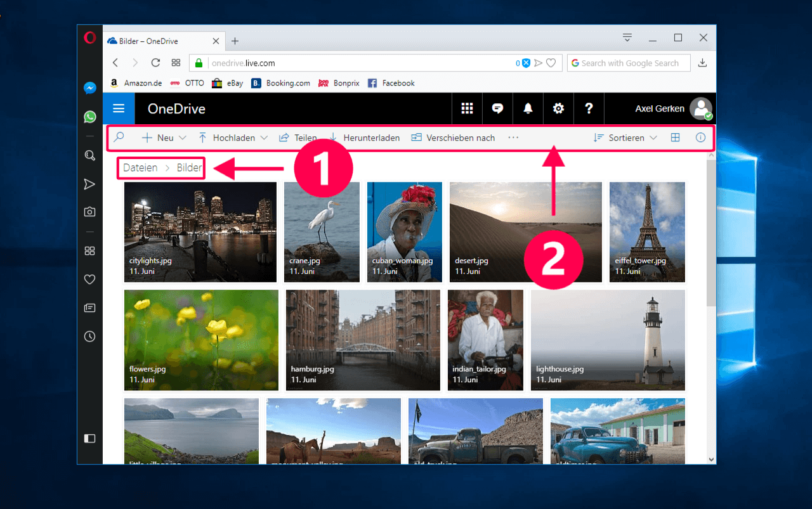812x509 pixels.
Task: Open the citylights.jpg thumbnail
Action: coord(200,232)
